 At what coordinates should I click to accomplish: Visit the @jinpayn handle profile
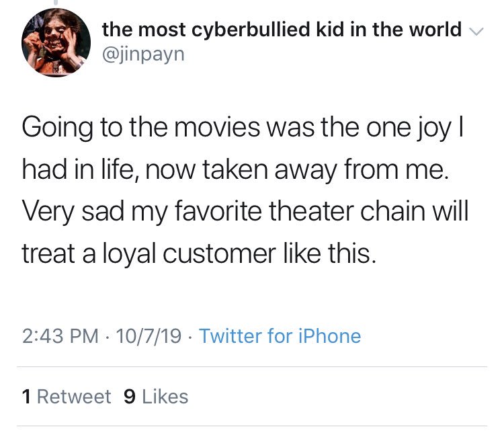[143, 55]
